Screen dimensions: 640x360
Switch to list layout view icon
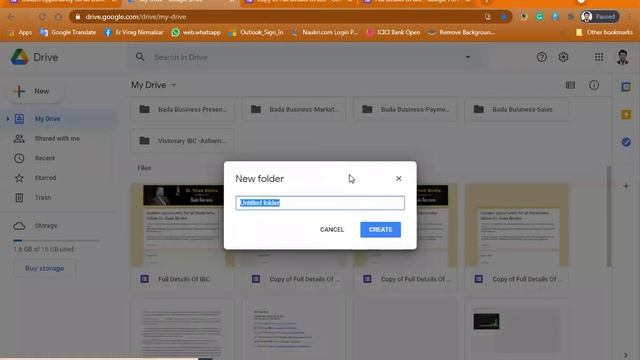[x=570, y=85]
